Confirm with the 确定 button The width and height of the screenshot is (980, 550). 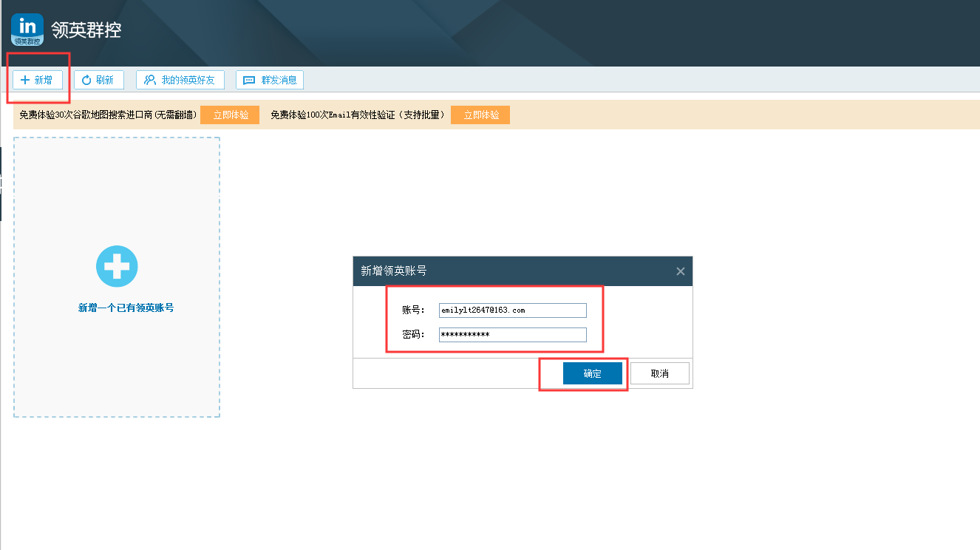(x=592, y=373)
